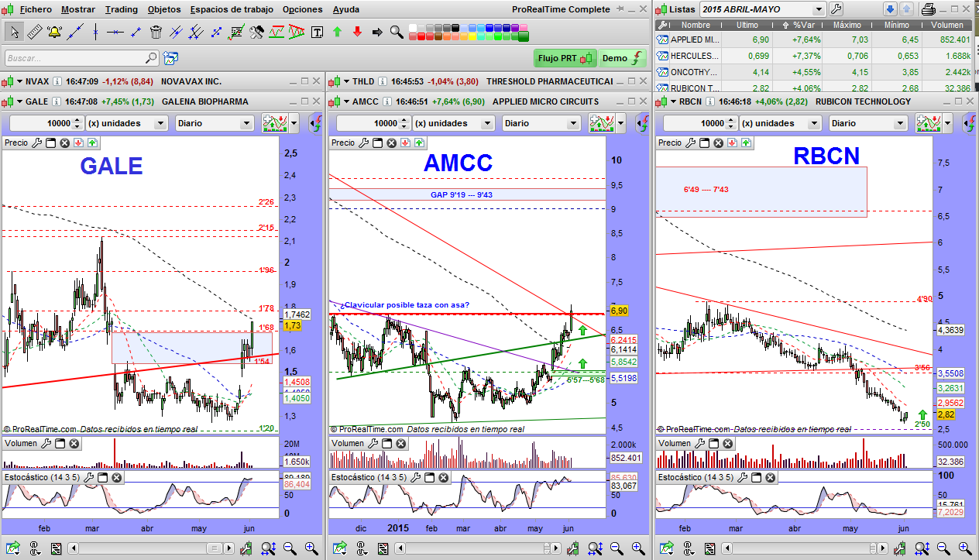Click the trash can delete-objects icon
979x560 pixels.
pos(156,32)
